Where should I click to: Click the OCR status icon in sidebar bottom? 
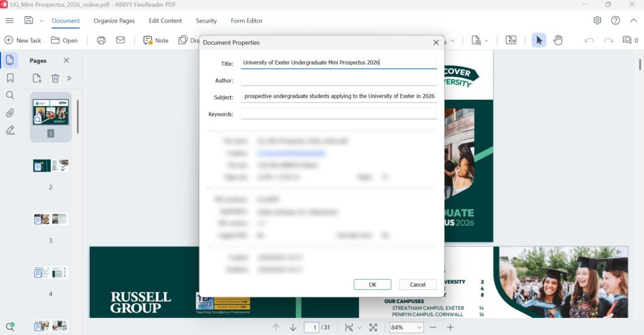(x=10, y=327)
